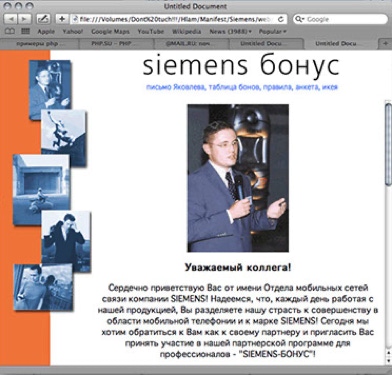This screenshot has height=375, width=392.
Task: Show Top Sites grid icon
Action: (x=25, y=31)
